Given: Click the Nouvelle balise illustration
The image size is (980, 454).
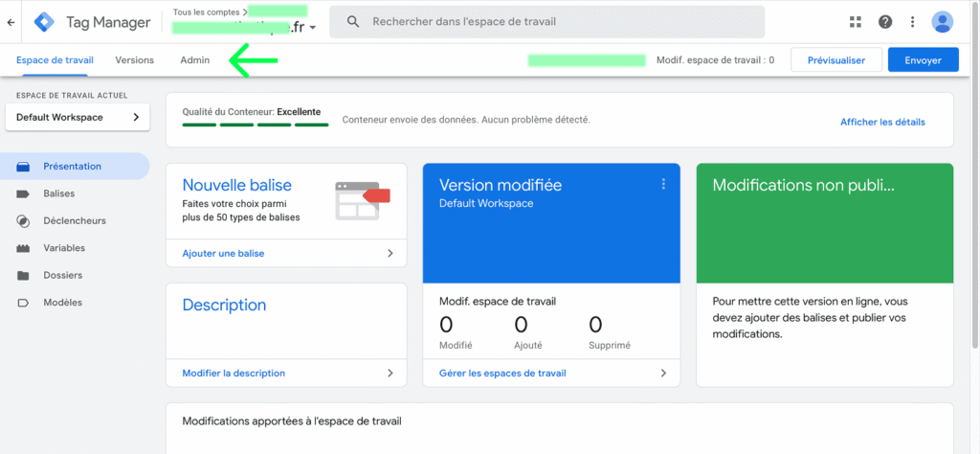Looking at the screenshot, I should click(363, 200).
